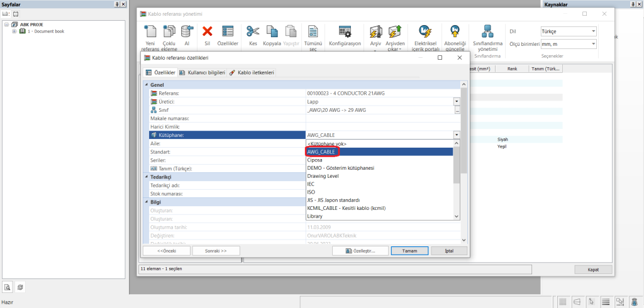
Task: Click the Yeni referans icon
Action: click(x=150, y=31)
